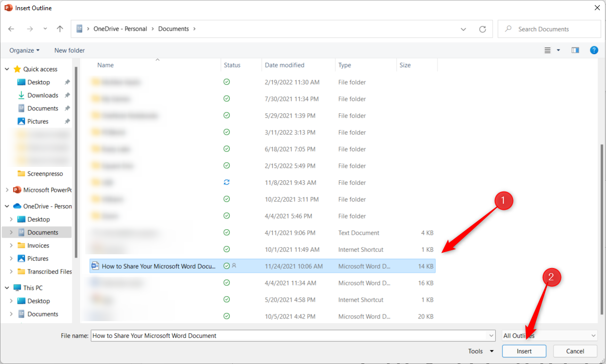This screenshot has height=364, width=606.
Task: Show the preview pane
Action: coord(575,50)
